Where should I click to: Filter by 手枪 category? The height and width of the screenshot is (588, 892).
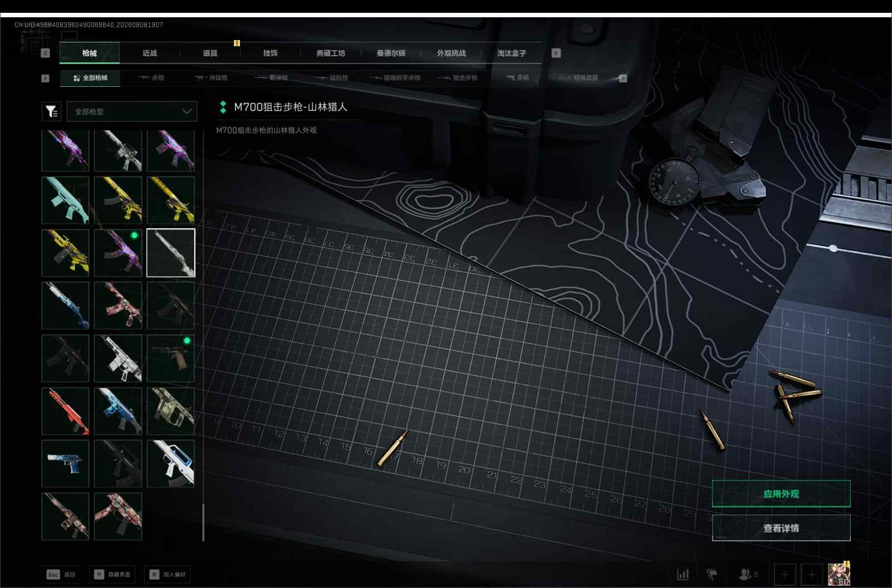tap(518, 78)
